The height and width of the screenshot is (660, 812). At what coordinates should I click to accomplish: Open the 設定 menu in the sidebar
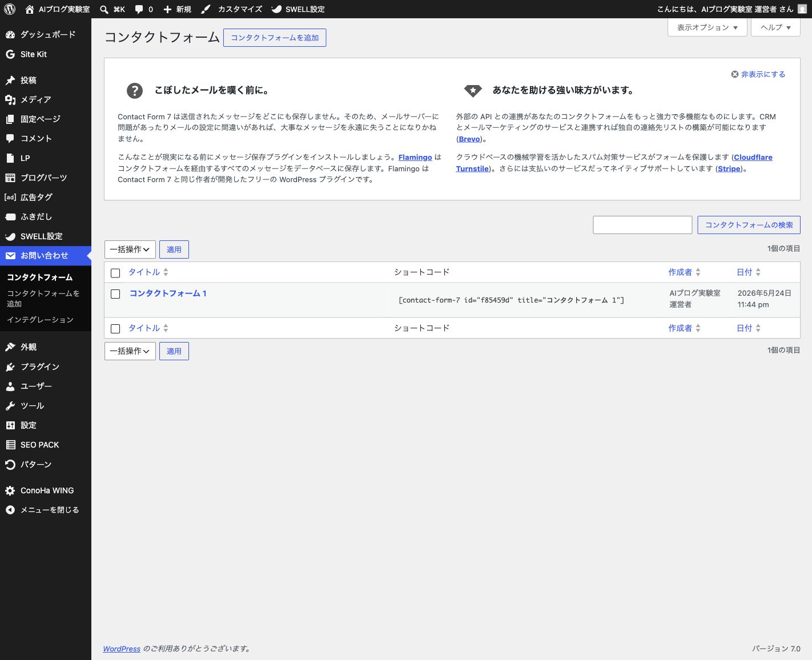tap(46, 425)
